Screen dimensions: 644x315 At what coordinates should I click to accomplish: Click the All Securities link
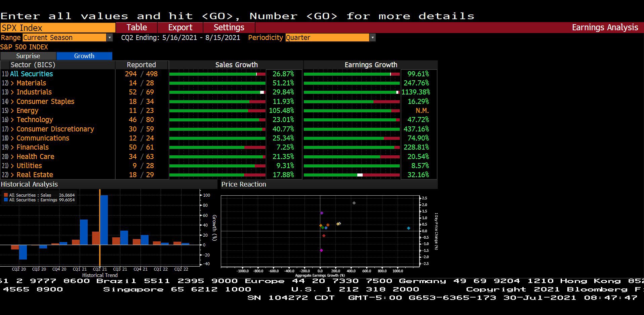pyautogui.click(x=32, y=74)
